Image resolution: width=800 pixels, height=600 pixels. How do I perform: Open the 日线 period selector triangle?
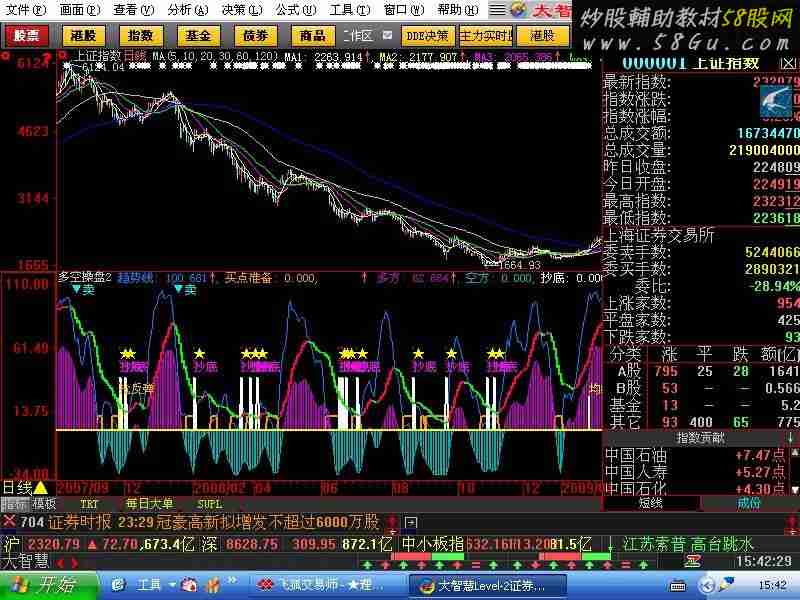(x=40, y=488)
